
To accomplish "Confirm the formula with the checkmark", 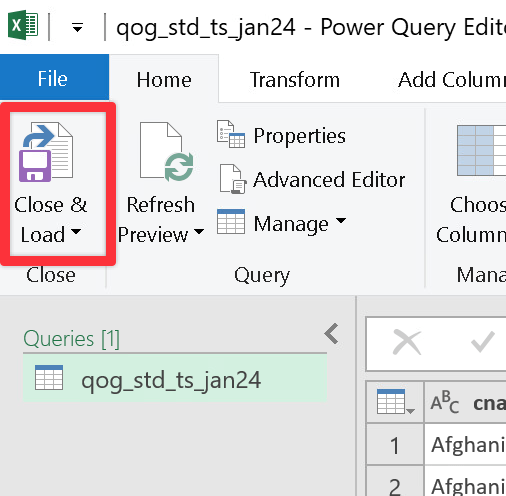I will (x=482, y=342).
